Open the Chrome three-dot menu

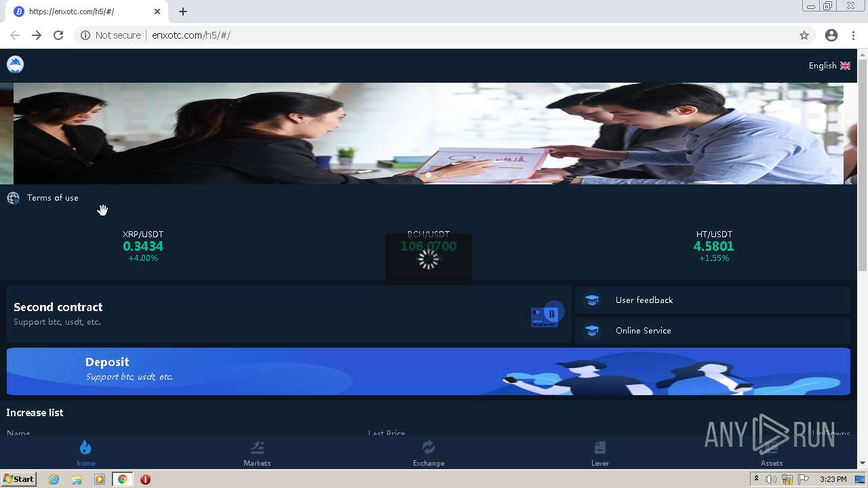(x=853, y=35)
